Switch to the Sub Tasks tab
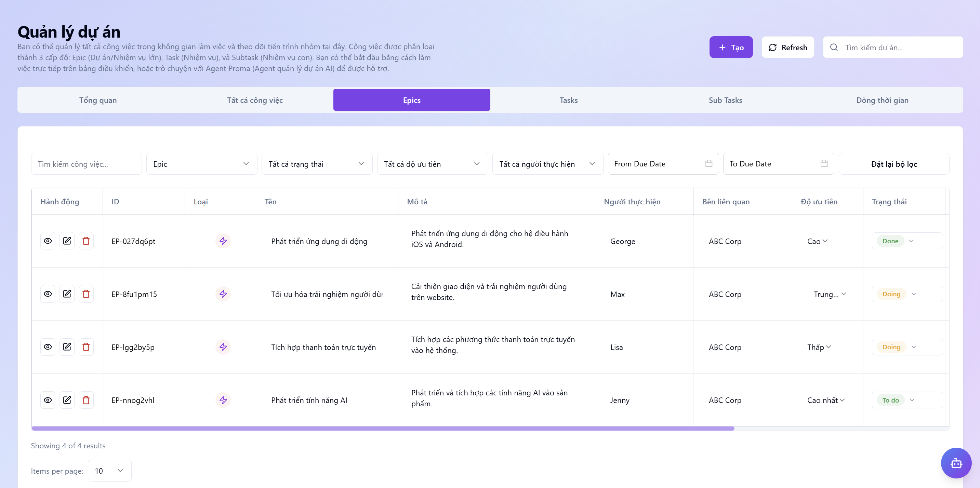Screen dimensions: 980x488 tap(725, 100)
